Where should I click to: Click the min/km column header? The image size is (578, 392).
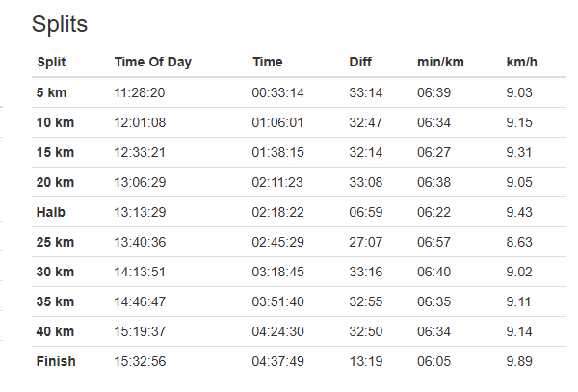coord(440,63)
